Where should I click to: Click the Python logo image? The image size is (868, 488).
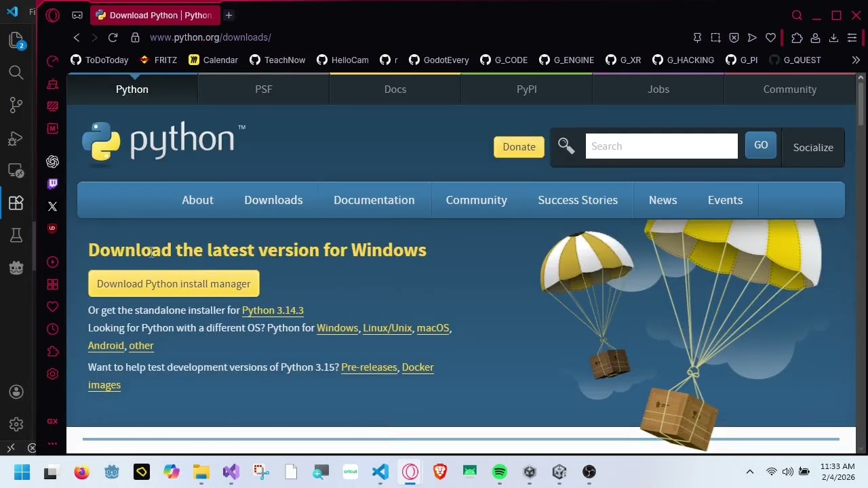163,142
